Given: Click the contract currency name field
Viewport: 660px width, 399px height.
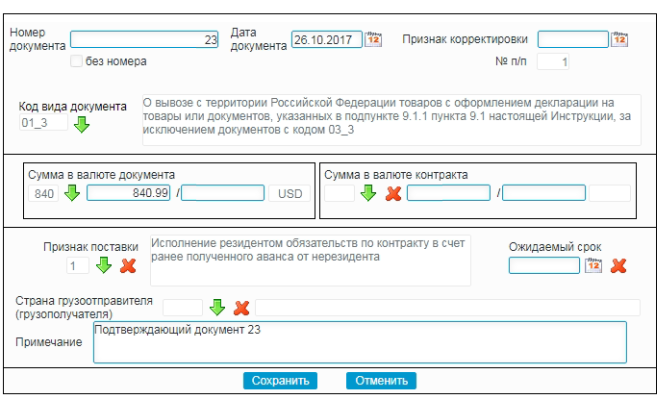Looking at the screenshot, I should [x=610, y=194].
